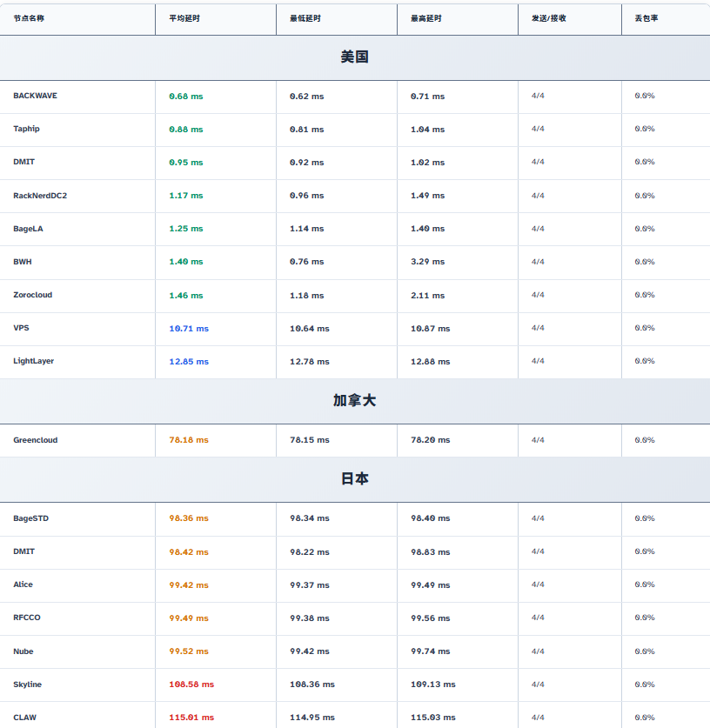This screenshot has width=710, height=728.
Task: Click the BageSTD node name
Action: point(30,518)
